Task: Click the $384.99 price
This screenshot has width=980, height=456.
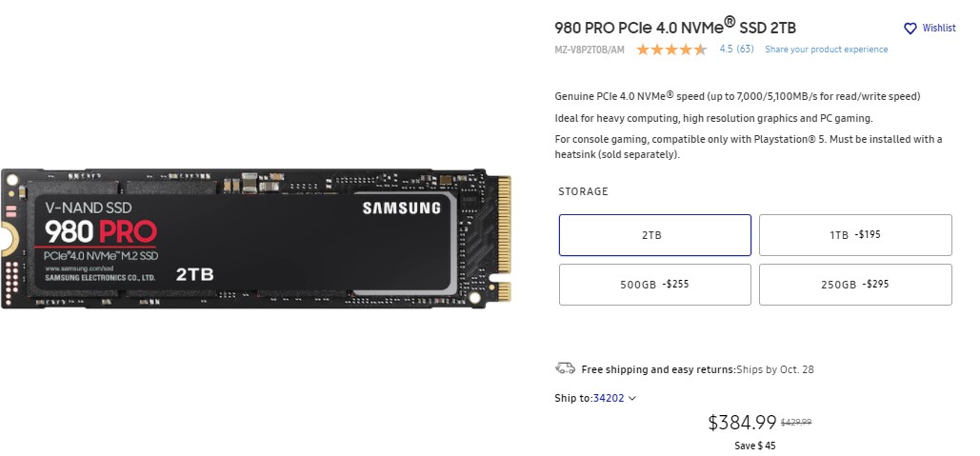Action: point(742,422)
